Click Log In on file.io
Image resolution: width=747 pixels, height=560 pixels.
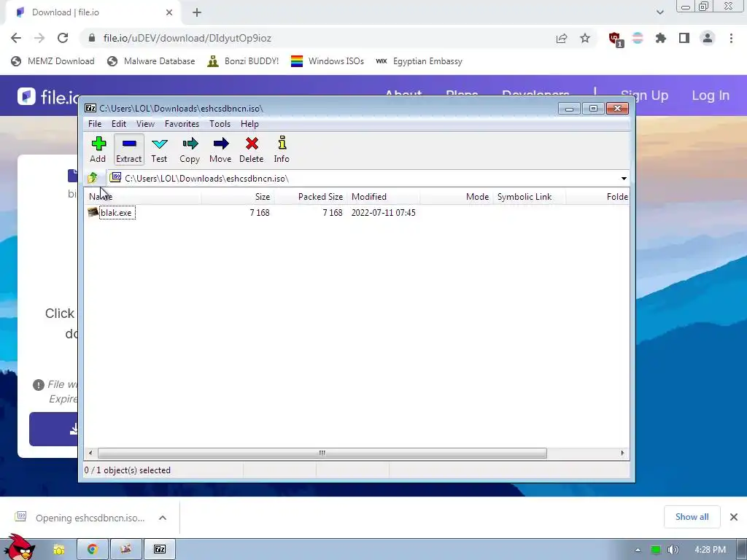tap(711, 96)
